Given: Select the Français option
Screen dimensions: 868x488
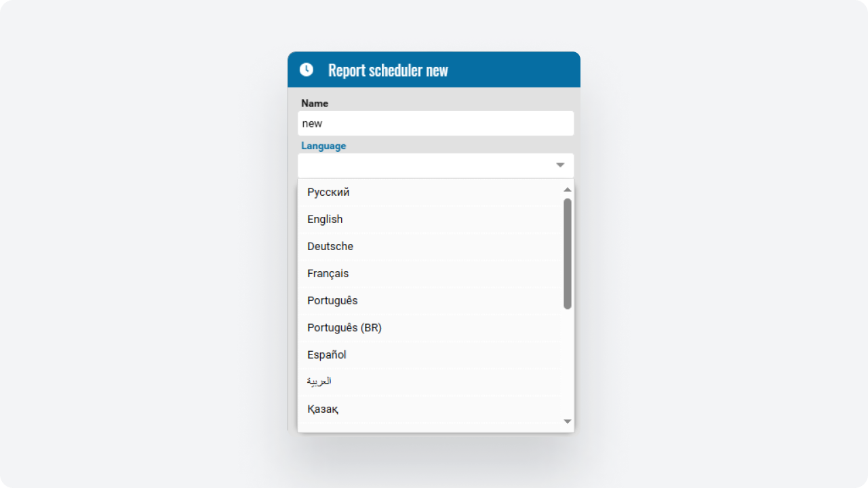Looking at the screenshot, I should tap(328, 274).
